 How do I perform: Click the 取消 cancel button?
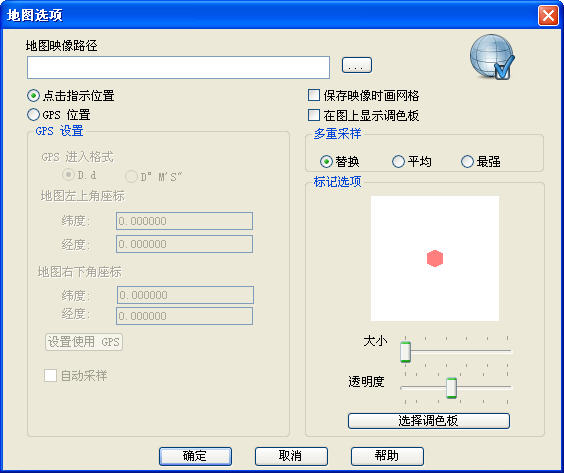[291, 456]
